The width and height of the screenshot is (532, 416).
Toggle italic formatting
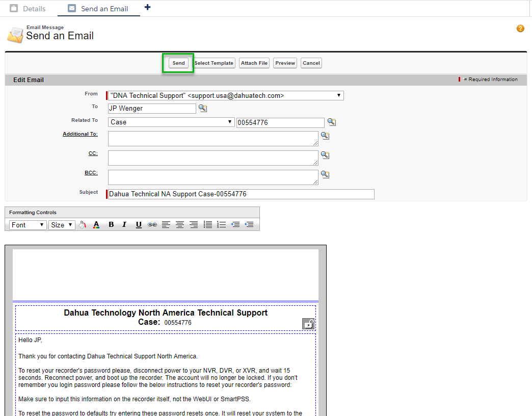coord(124,225)
